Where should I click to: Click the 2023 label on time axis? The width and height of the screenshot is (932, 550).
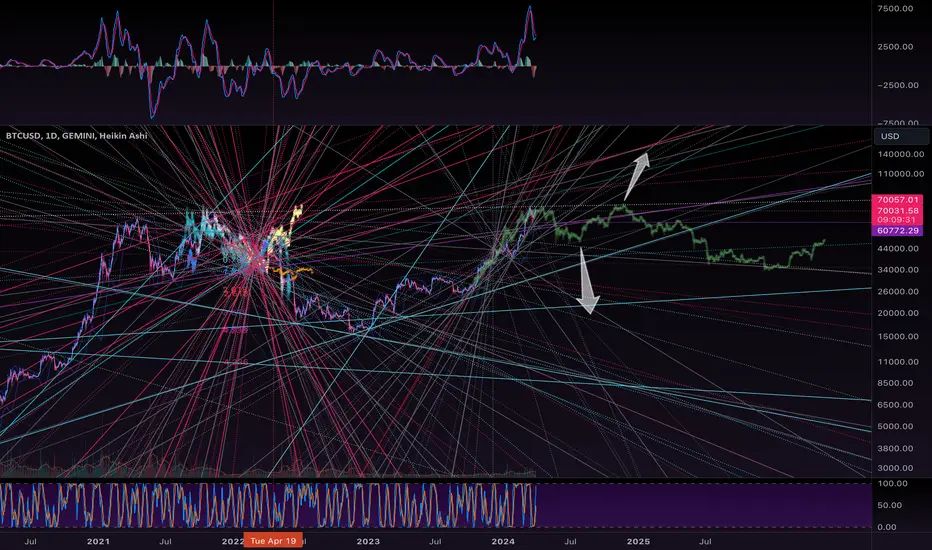368,542
